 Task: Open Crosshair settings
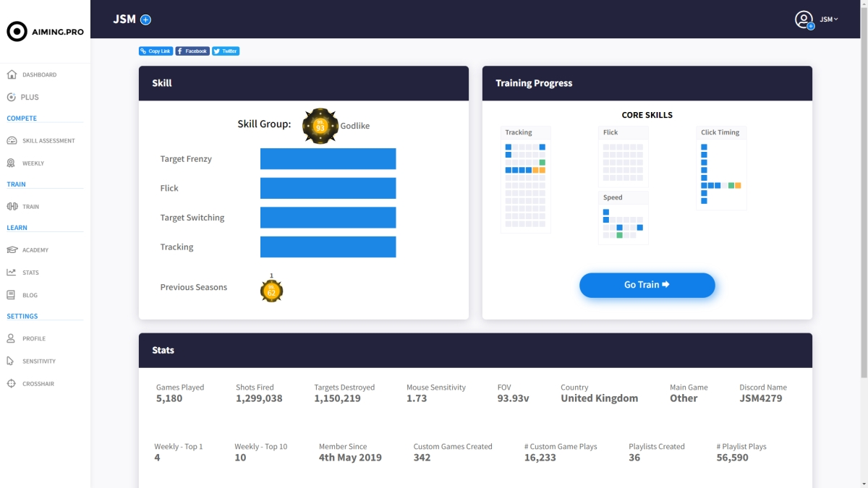click(x=38, y=384)
